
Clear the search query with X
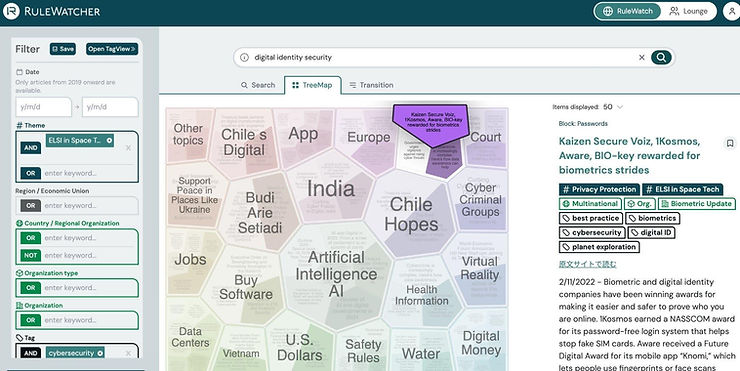641,58
